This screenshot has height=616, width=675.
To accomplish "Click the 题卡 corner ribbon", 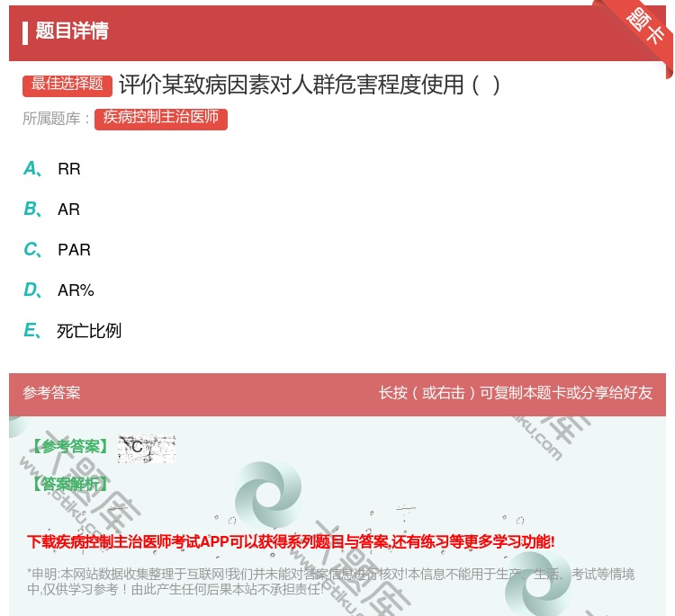I will (x=644, y=26).
